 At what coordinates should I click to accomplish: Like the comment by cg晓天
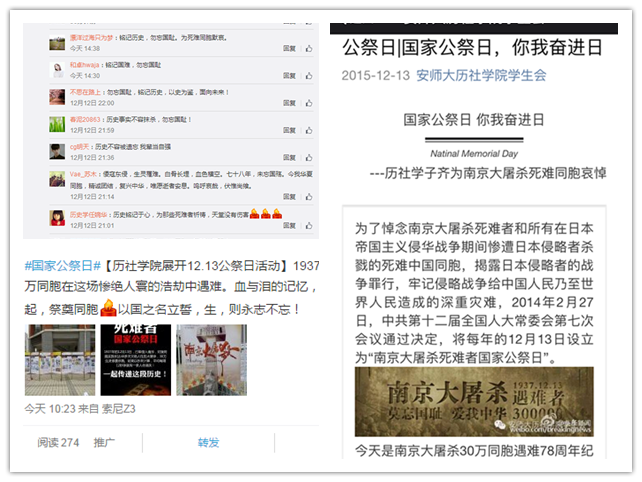[309, 158]
